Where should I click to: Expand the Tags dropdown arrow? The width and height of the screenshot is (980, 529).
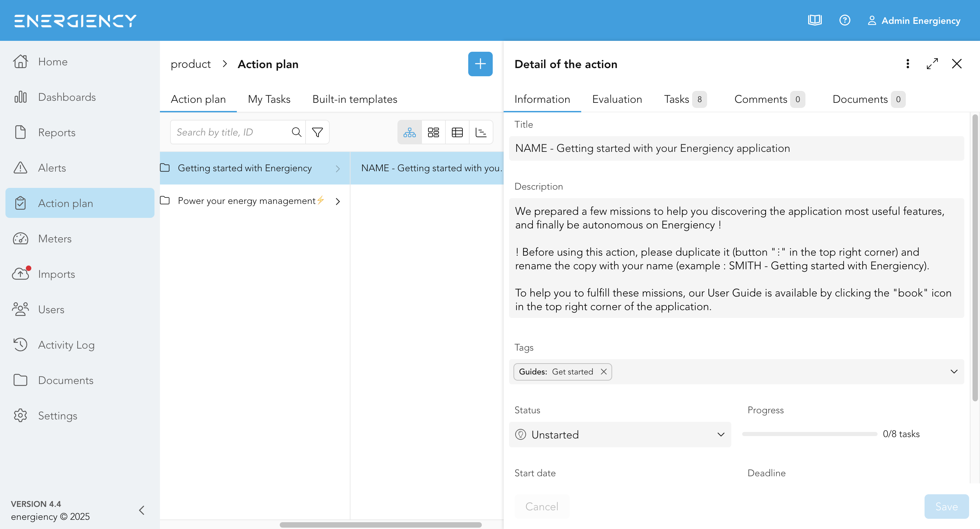954,372
